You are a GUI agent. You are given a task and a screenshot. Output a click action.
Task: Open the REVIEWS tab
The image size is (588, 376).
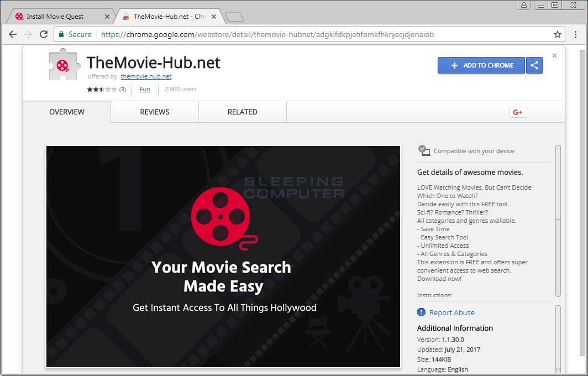pos(155,112)
